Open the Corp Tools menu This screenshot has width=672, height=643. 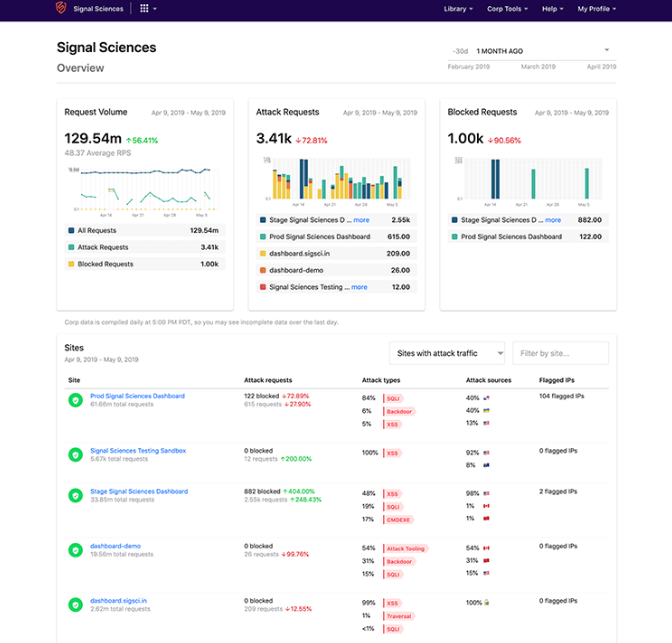[507, 9]
